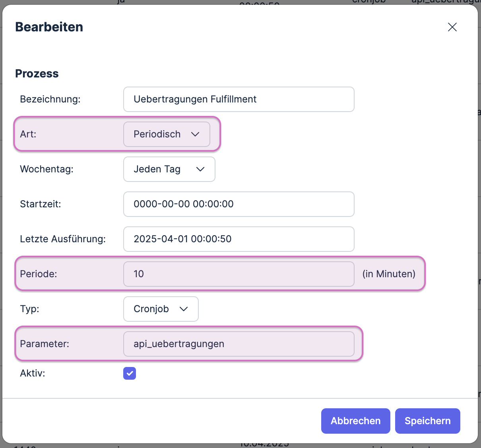This screenshot has width=481, height=448.
Task: Expand the Wochentag dropdown showing Jeden Tag
Action: point(169,169)
